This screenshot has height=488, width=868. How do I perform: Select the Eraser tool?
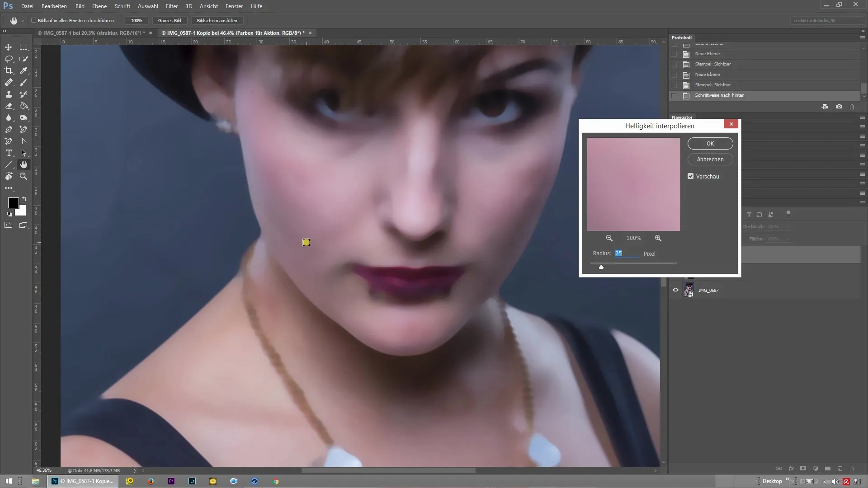[9, 106]
